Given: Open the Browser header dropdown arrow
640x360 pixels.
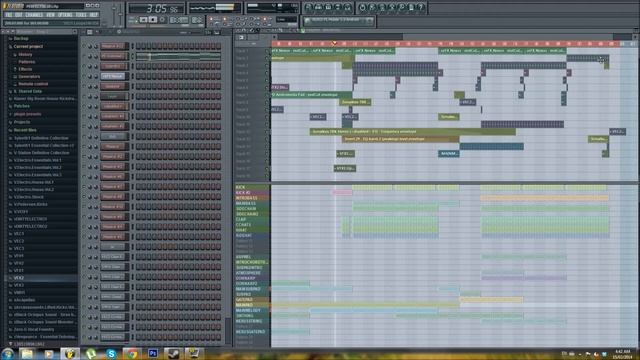Looking at the screenshot, I should (75, 31).
